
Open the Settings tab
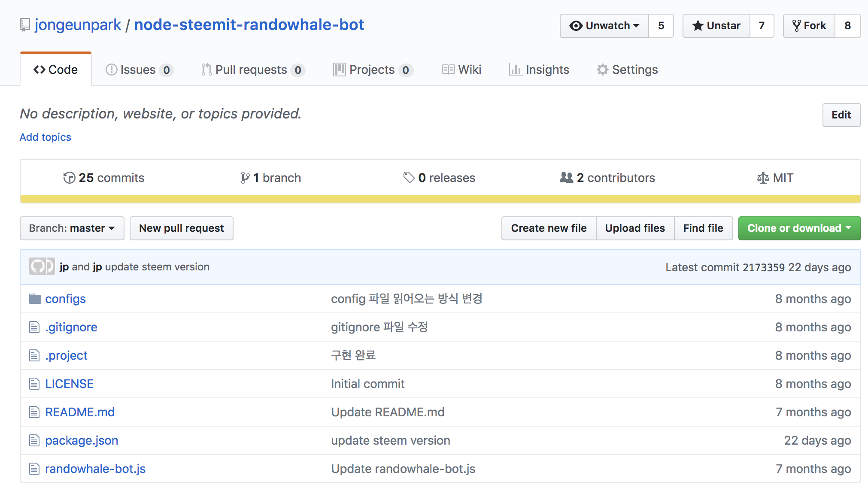(x=627, y=70)
